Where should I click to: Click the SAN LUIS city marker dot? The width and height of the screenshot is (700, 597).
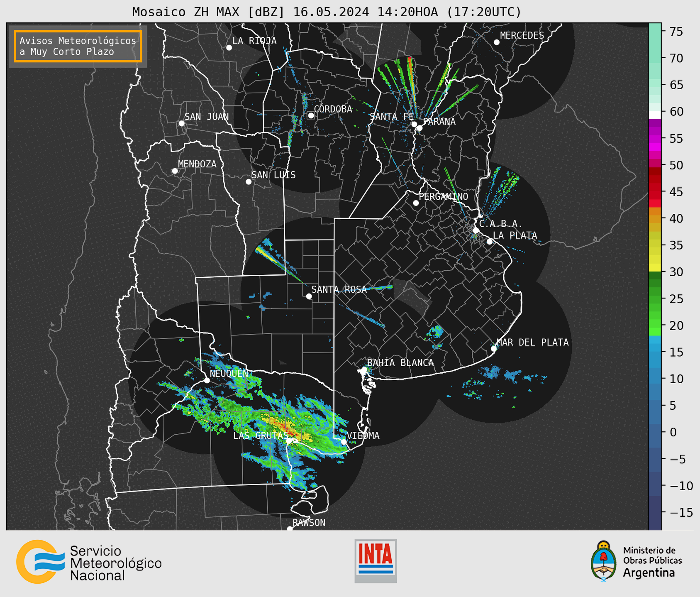pos(249,182)
